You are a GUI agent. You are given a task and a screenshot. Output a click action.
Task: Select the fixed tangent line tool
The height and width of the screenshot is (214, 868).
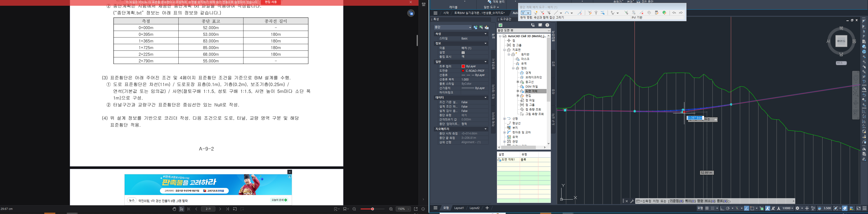coord(556,13)
